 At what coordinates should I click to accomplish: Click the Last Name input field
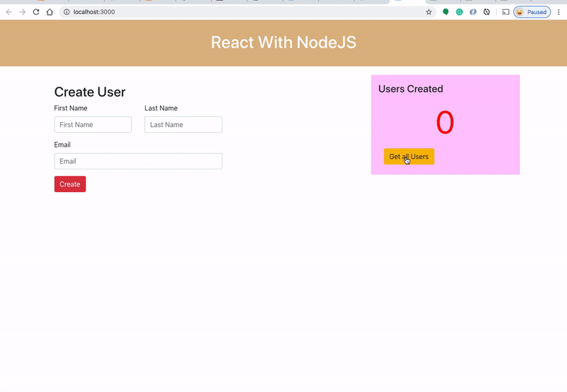[184, 124]
